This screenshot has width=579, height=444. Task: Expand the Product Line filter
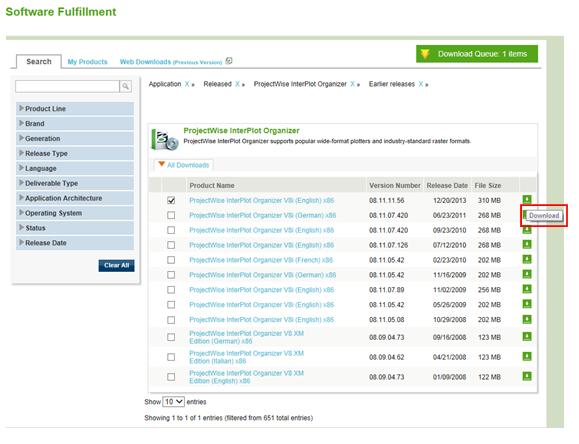[75, 109]
